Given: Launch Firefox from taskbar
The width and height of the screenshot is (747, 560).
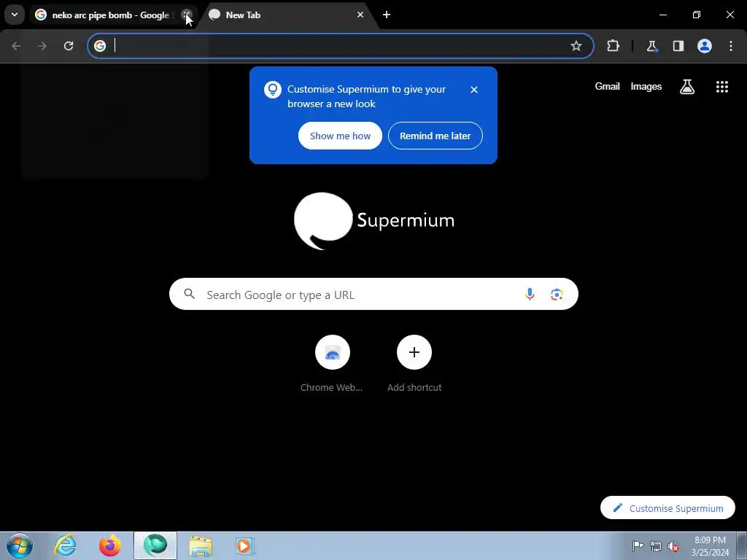Looking at the screenshot, I should [x=110, y=545].
